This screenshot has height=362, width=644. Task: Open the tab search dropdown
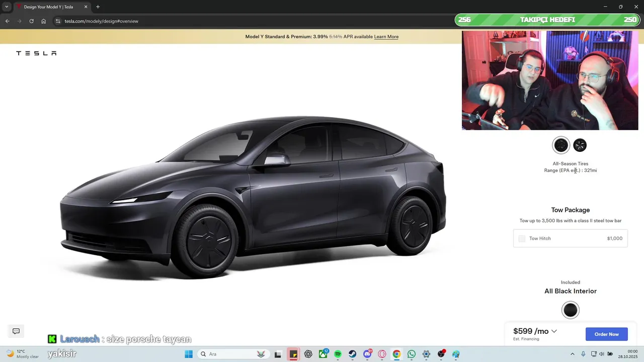click(7, 7)
